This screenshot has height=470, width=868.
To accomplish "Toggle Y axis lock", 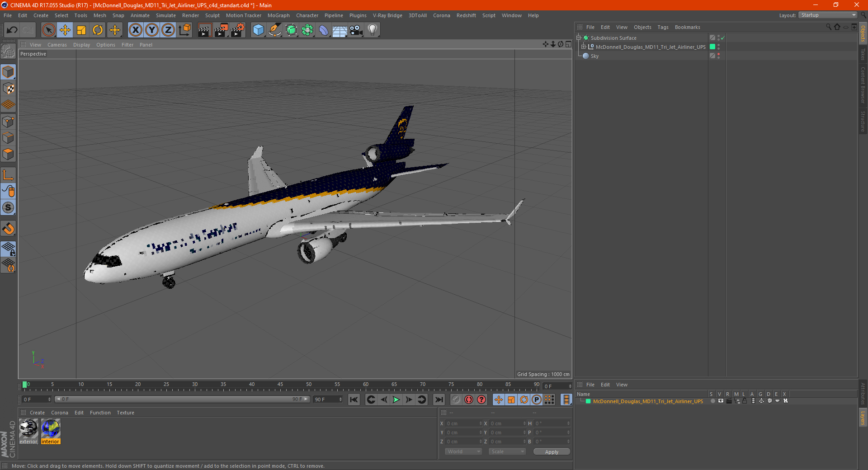I will tap(152, 30).
